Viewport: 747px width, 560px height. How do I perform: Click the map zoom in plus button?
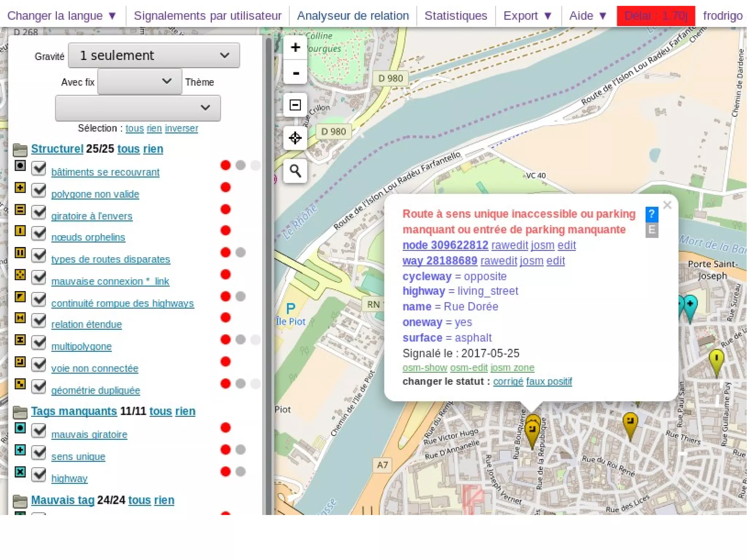tap(295, 47)
